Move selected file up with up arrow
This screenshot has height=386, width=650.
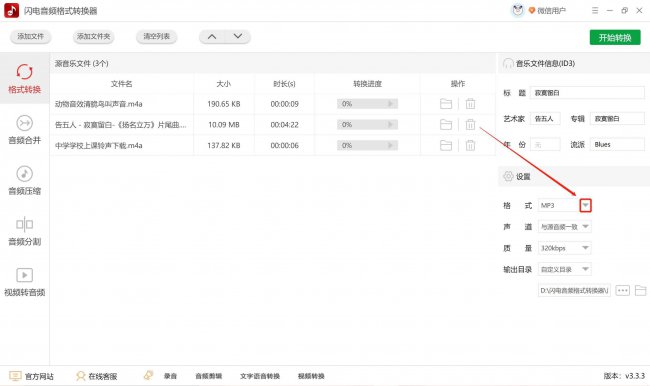212,36
